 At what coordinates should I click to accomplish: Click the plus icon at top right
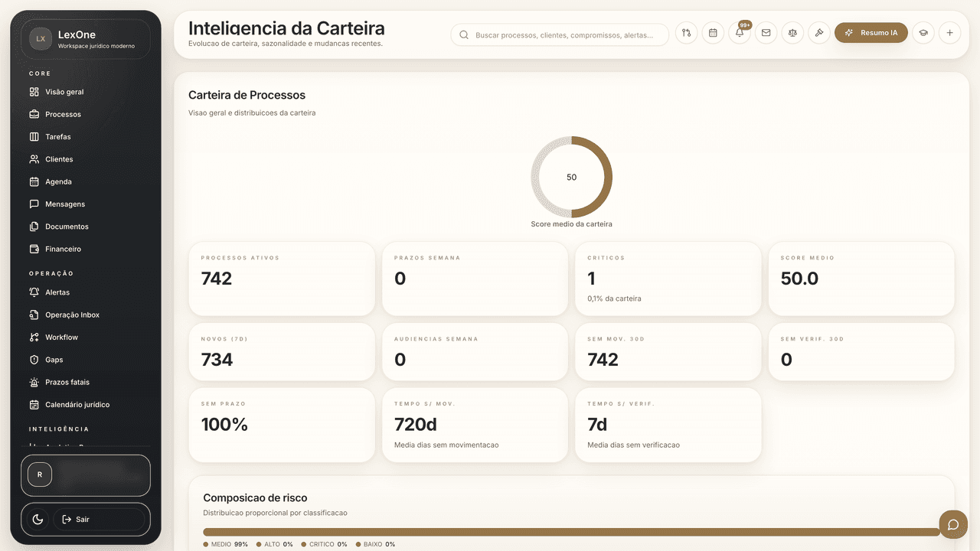(949, 33)
